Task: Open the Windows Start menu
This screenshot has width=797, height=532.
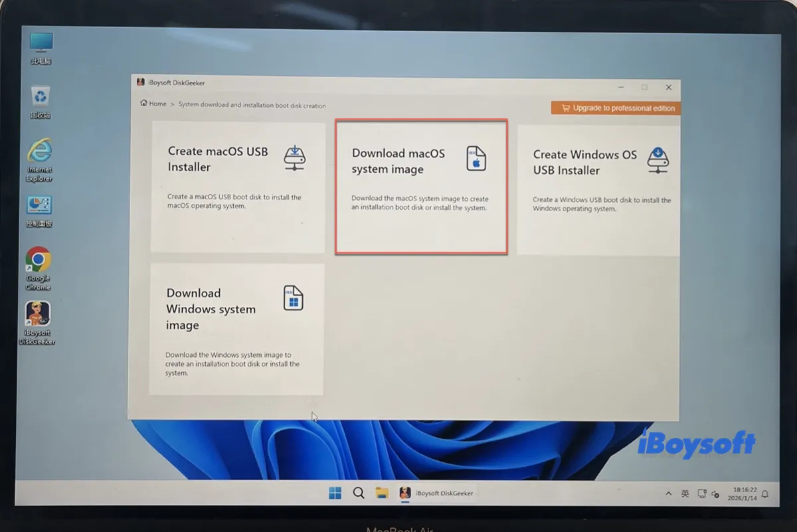Action: (x=335, y=493)
